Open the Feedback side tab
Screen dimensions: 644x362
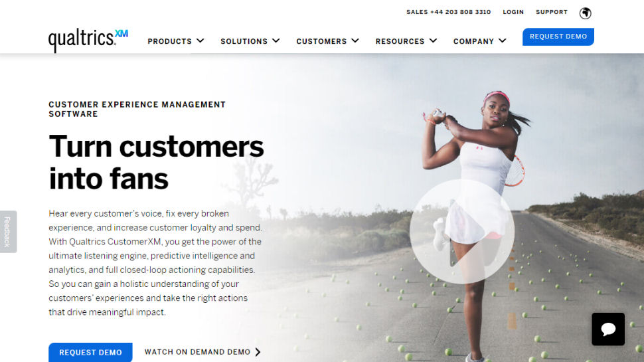tap(8, 232)
